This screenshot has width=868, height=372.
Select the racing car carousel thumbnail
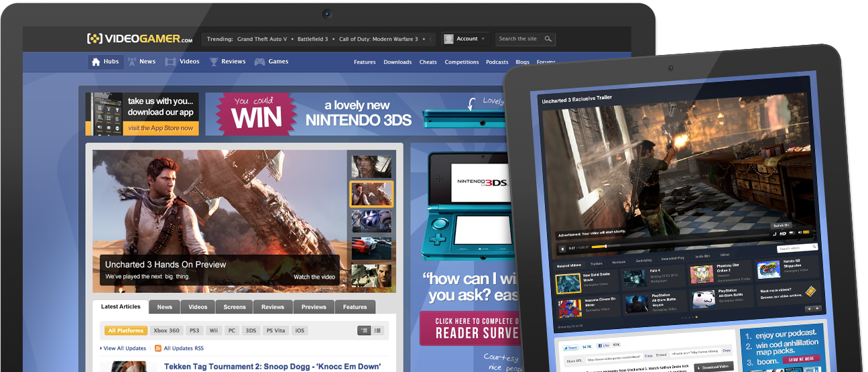click(371, 248)
